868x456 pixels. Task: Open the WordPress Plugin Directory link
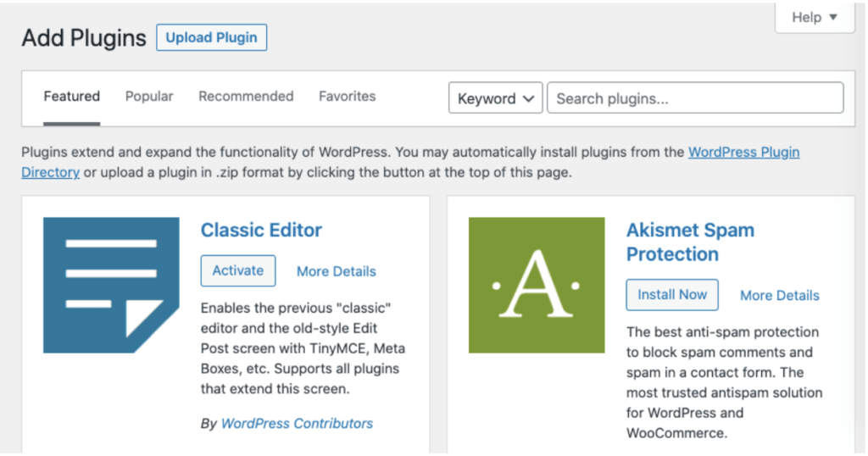click(x=743, y=153)
